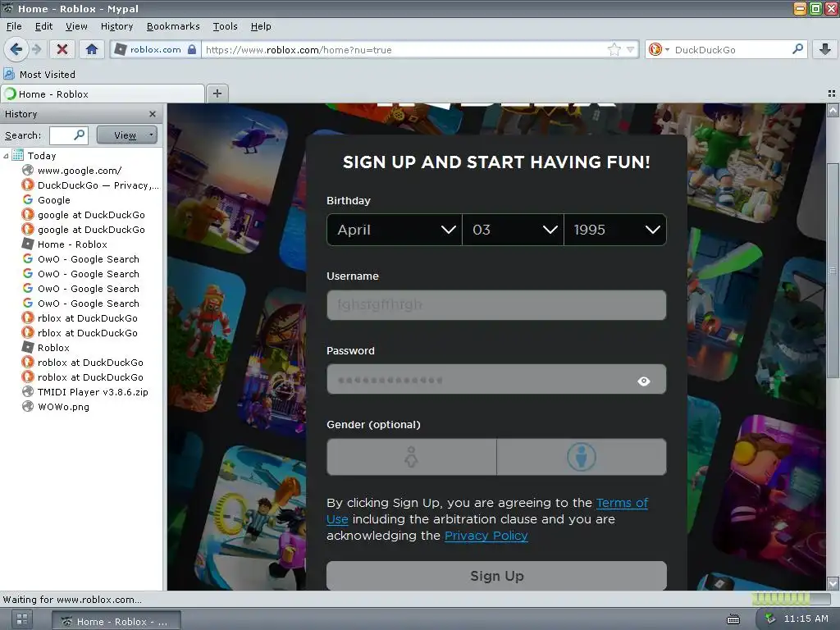Click the 11:15 AM clock
This screenshot has width=840, height=630.
(x=806, y=619)
